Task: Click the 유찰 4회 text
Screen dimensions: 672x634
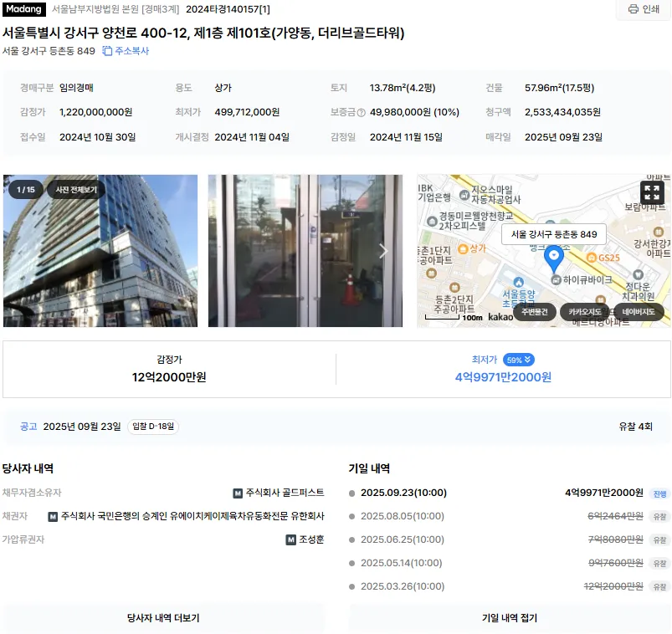Action: click(x=635, y=427)
